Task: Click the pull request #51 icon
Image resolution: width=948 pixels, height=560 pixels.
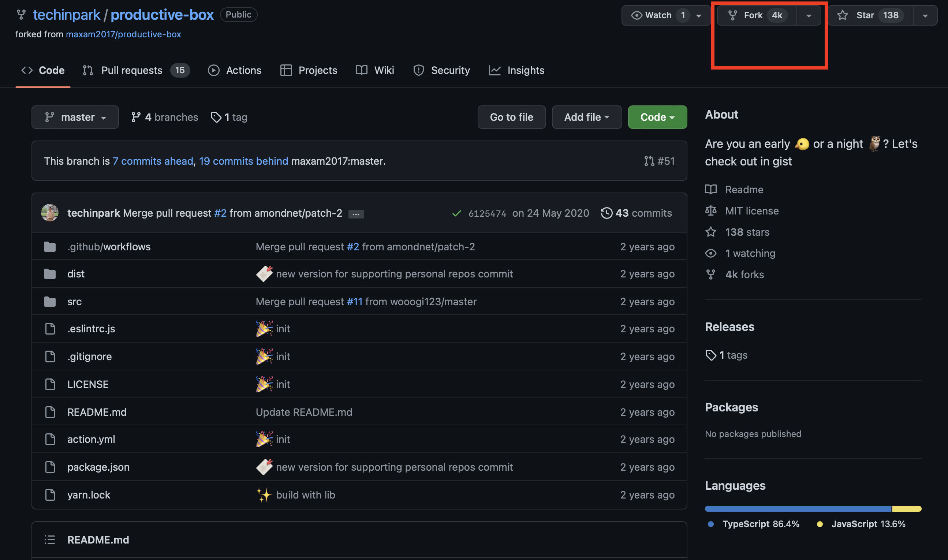Action: pyautogui.click(x=649, y=161)
